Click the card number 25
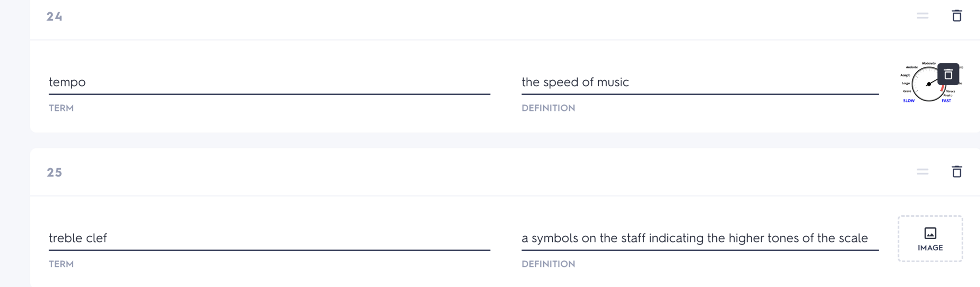The image size is (980, 287). click(x=55, y=173)
